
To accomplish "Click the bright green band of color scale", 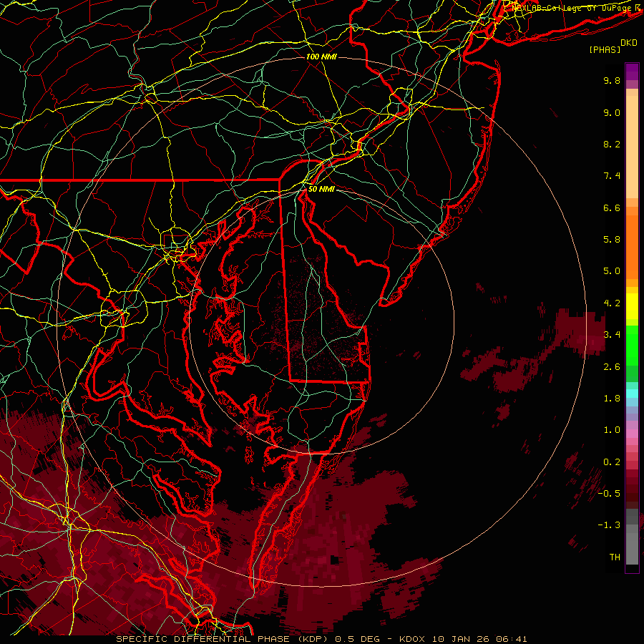I will (632, 345).
